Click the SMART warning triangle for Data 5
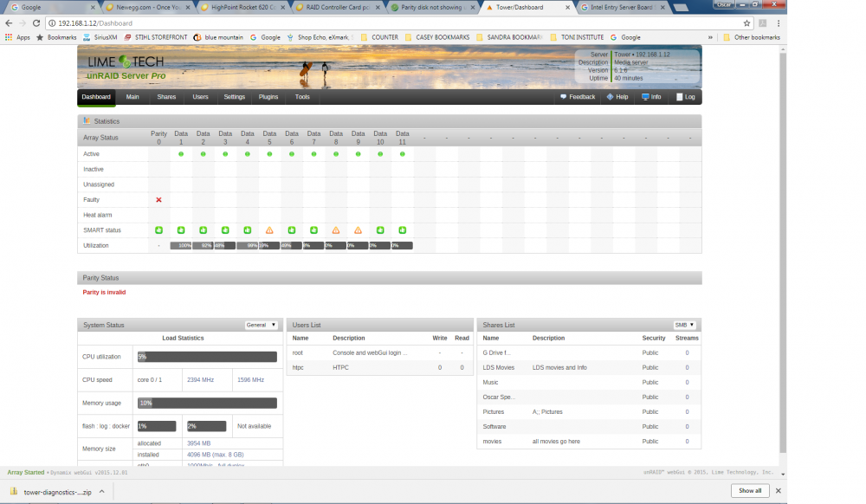866x504 pixels. pos(269,230)
